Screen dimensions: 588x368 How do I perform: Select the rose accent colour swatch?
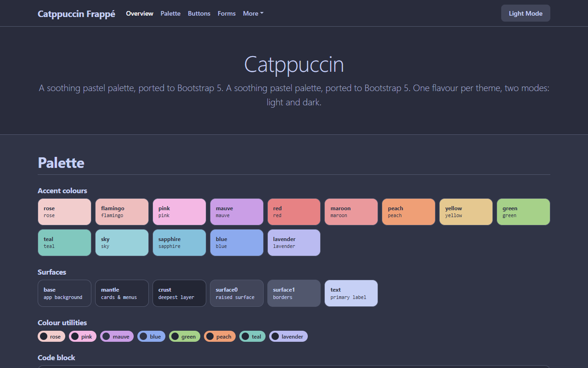point(64,212)
